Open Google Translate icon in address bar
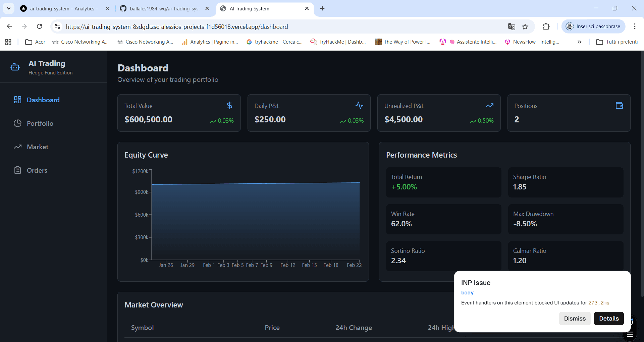This screenshot has width=644, height=342. pyautogui.click(x=511, y=26)
